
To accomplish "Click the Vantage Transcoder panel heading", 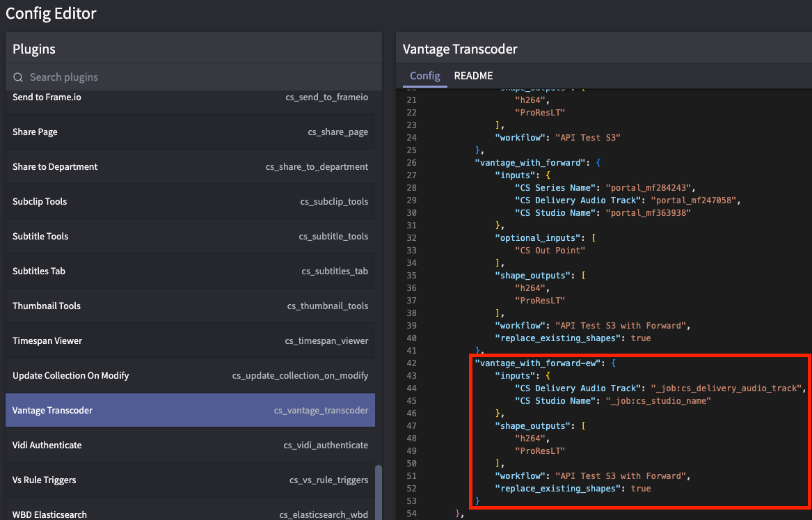I will click(460, 49).
